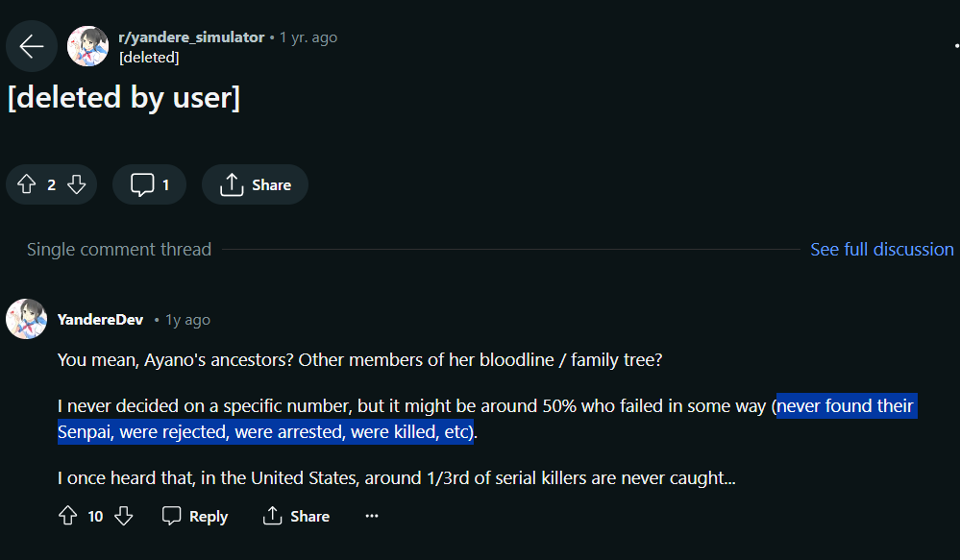Go to r/yandere_simulator community link

191,37
